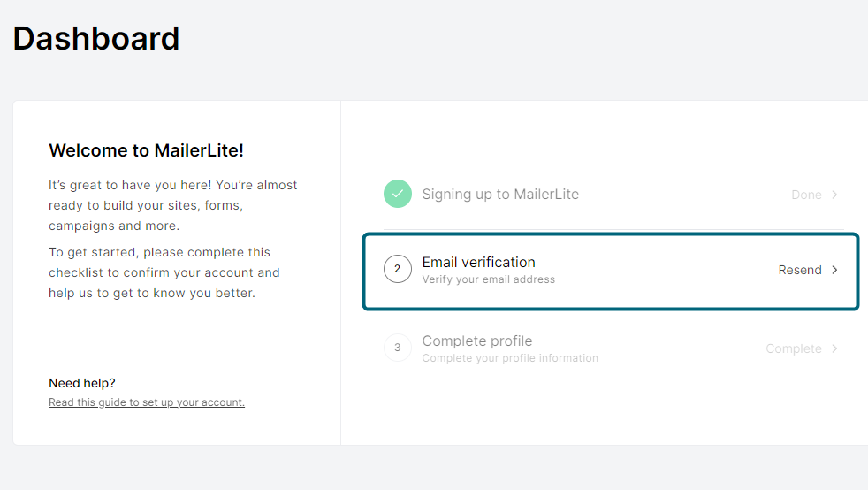Click the 'It's great to have you' paragraph
This screenshot has width=868, height=490.
tap(172, 205)
